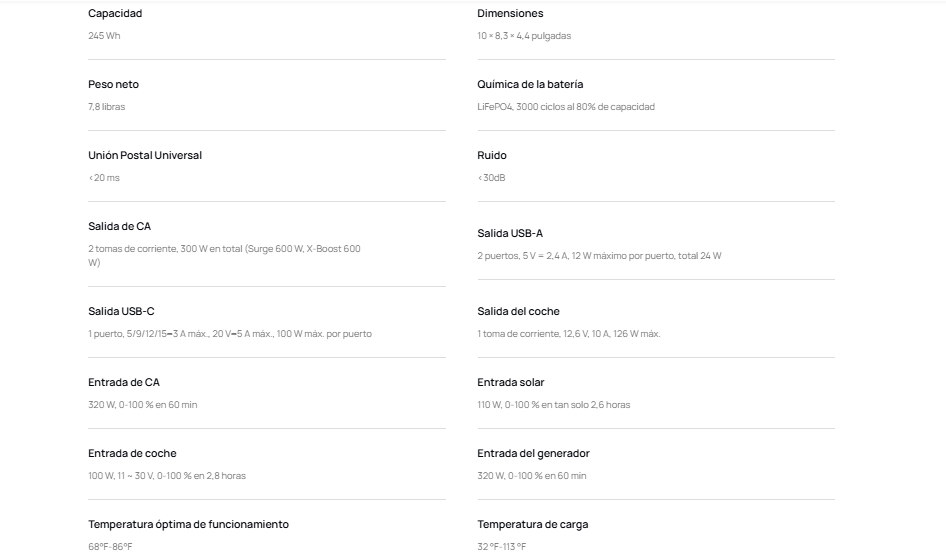
Task: Click the Entrada del generador heading
Action: coord(533,454)
